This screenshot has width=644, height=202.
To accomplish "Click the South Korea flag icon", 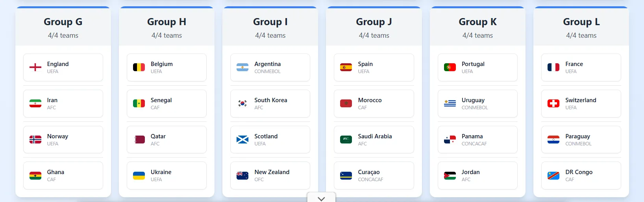I will 242,104.
